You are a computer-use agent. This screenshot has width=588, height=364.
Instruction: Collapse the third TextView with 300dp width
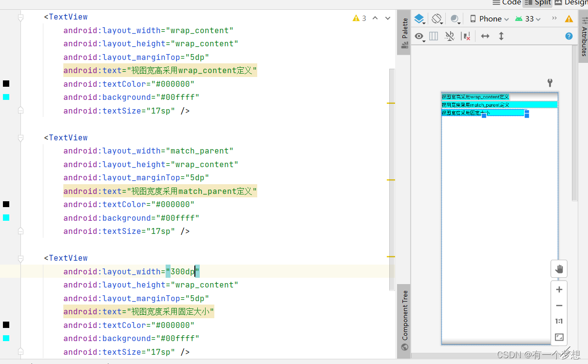click(x=20, y=258)
